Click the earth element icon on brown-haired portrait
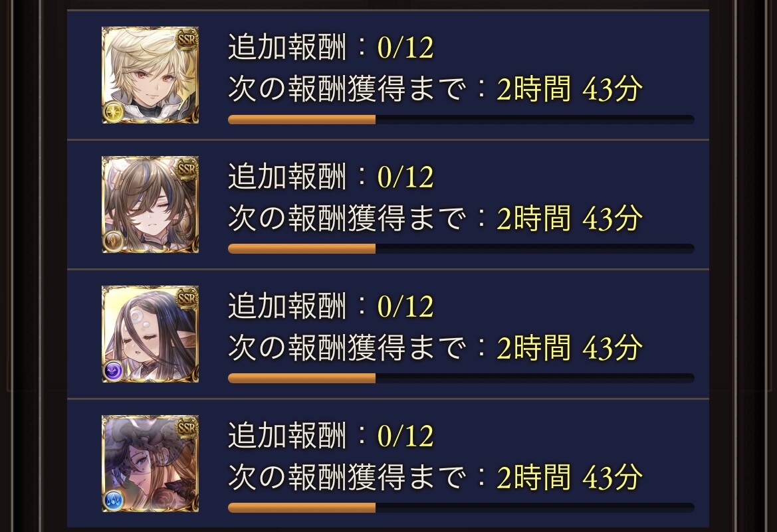The width and height of the screenshot is (777, 532). point(113,242)
